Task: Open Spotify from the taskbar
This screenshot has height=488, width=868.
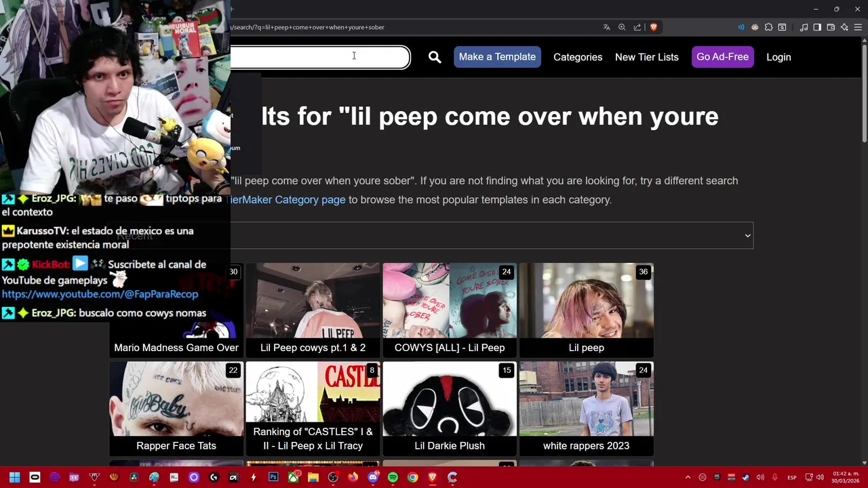Action: pos(393,477)
